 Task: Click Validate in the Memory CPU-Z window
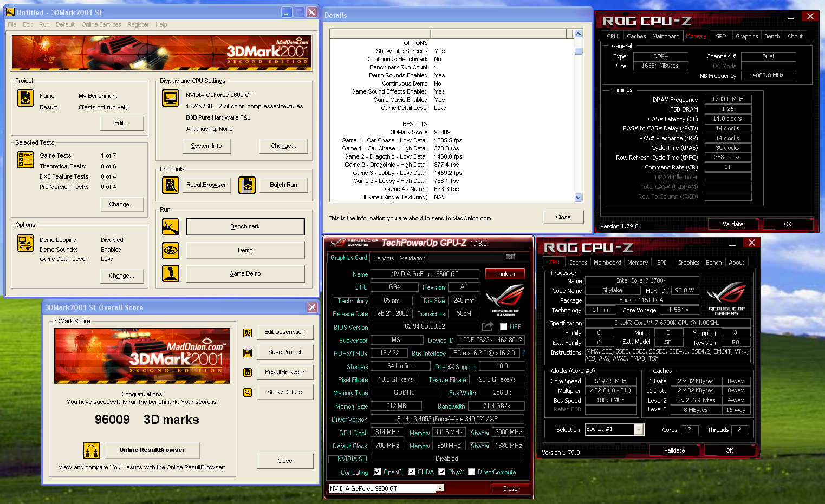point(733,224)
